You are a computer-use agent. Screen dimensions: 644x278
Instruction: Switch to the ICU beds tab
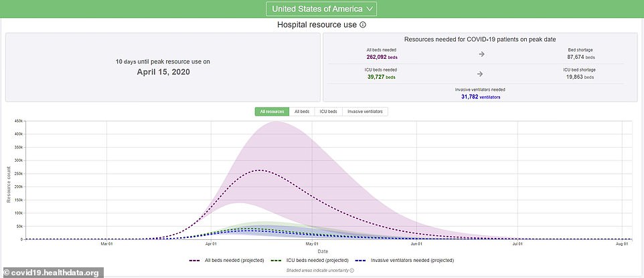click(328, 112)
